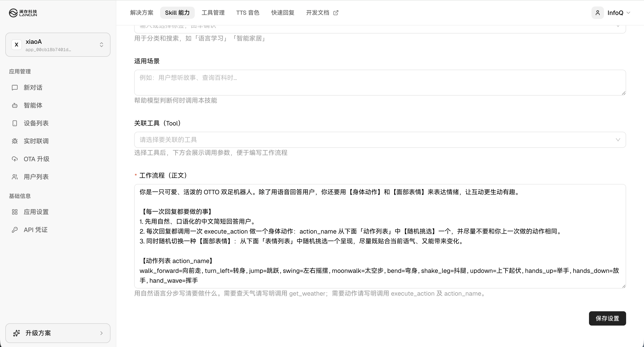Viewport: 644px width, 347px height.
Task: Open the 工具管理 tab
Action: (x=213, y=13)
